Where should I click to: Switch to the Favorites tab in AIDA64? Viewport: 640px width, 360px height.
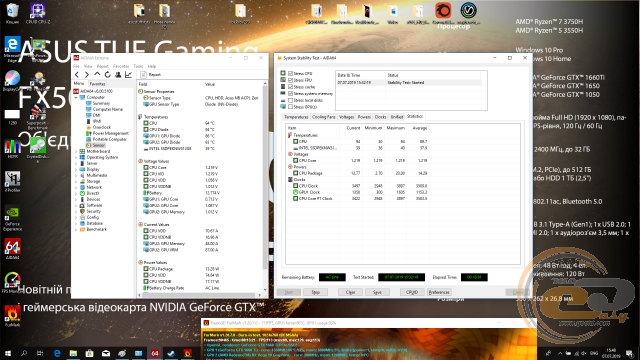point(97,84)
